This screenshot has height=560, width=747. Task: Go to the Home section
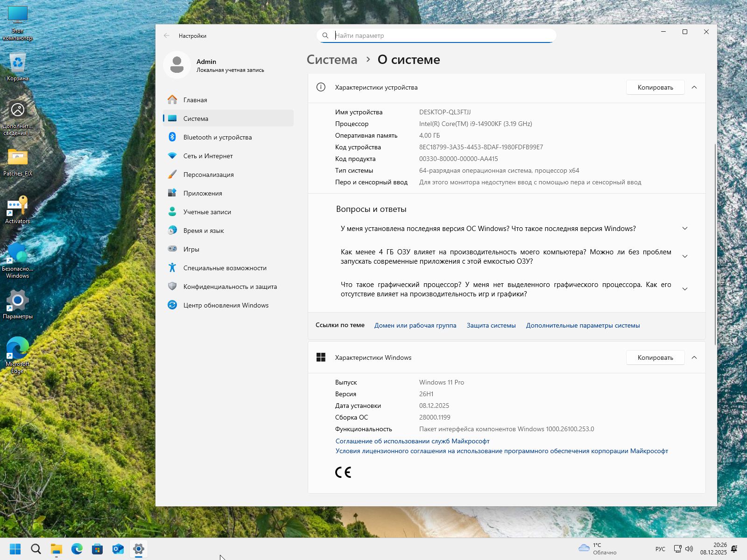pos(195,100)
